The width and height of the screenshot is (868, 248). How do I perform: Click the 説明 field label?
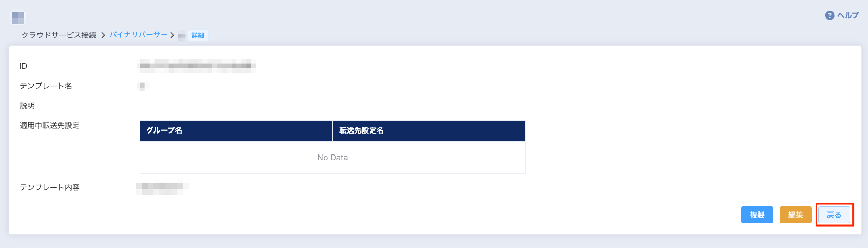pyautogui.click(x=27, y=106)
